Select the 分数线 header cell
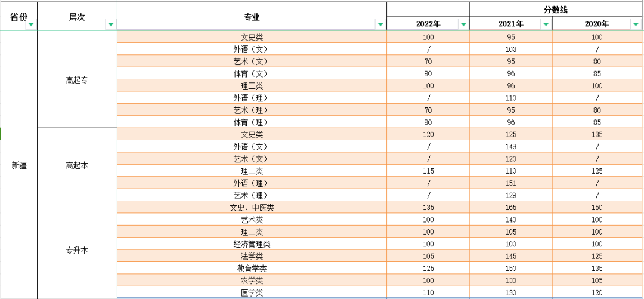644x299 pixels. [x=556, y=9]
